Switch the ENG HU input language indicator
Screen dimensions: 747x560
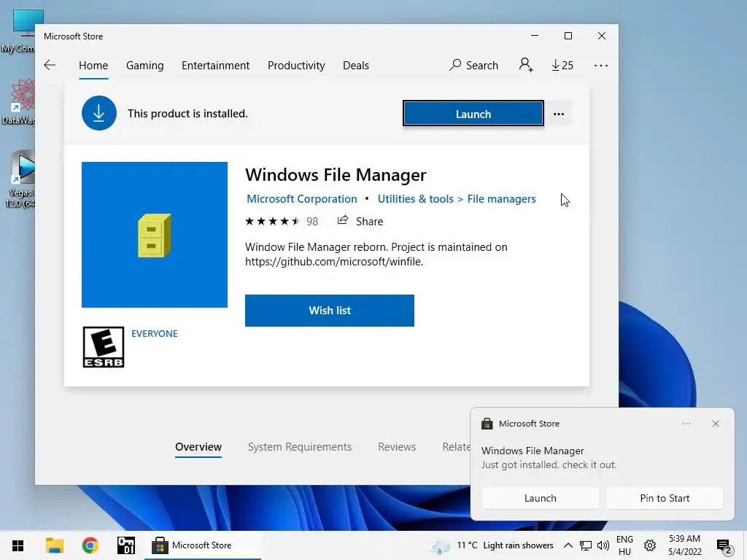[624, 545]
